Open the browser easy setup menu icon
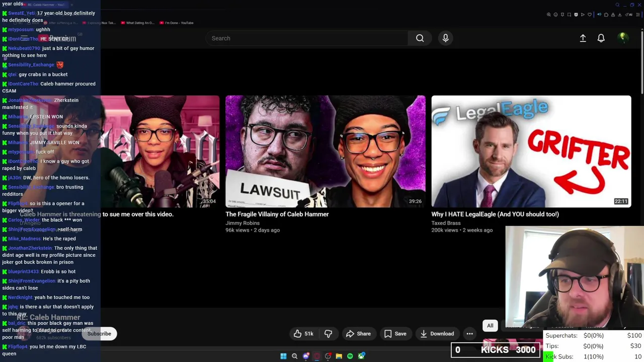Image resolution: width=644 pixels, height=362 pixels. [637, 15]
